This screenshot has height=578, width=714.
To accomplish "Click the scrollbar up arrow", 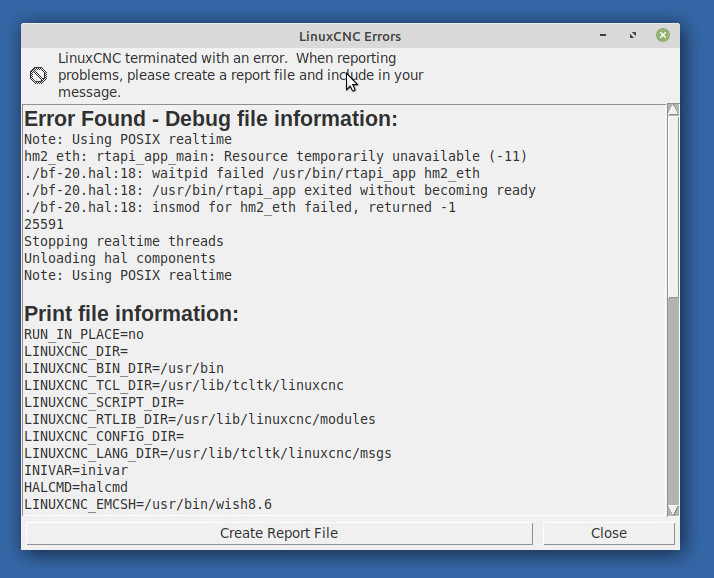I will click(673, 110).
